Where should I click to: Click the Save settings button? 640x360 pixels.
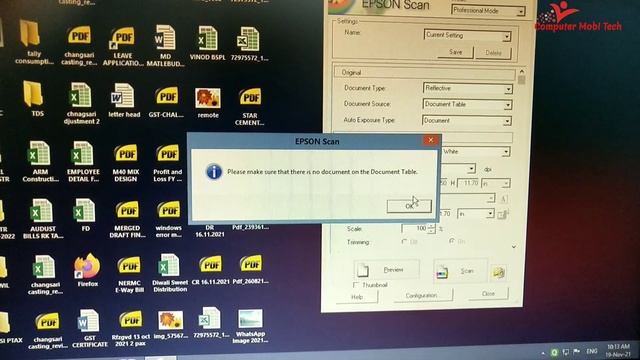pyautogui.click(x=455, y=52)
